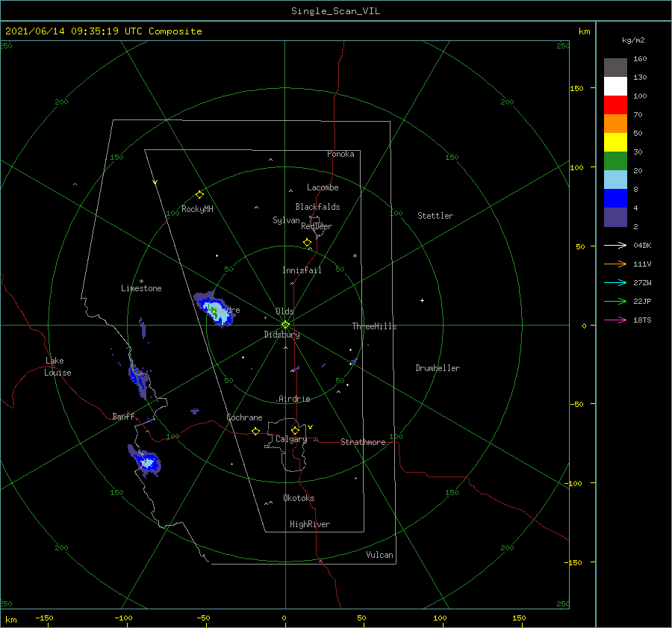Screen dimensions: 672x628
Task: Click the kg/m2 units label
Action: point(633,40)
